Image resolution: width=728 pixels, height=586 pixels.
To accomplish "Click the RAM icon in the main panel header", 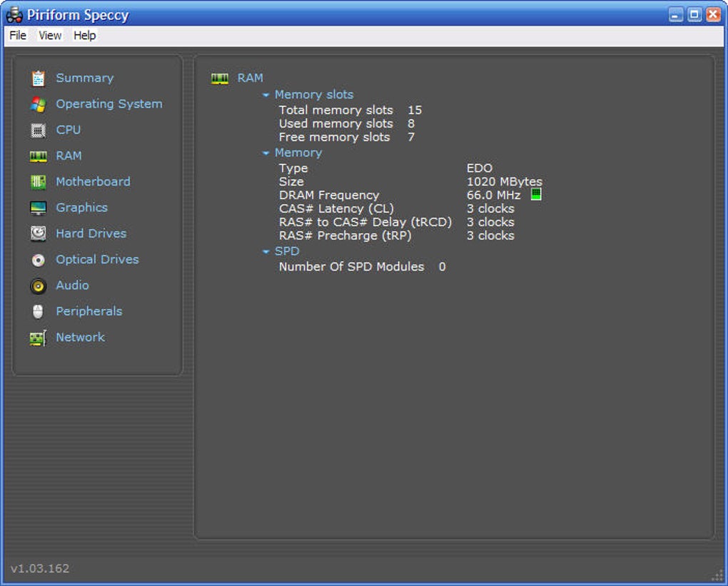I will [x=220, y=79].
